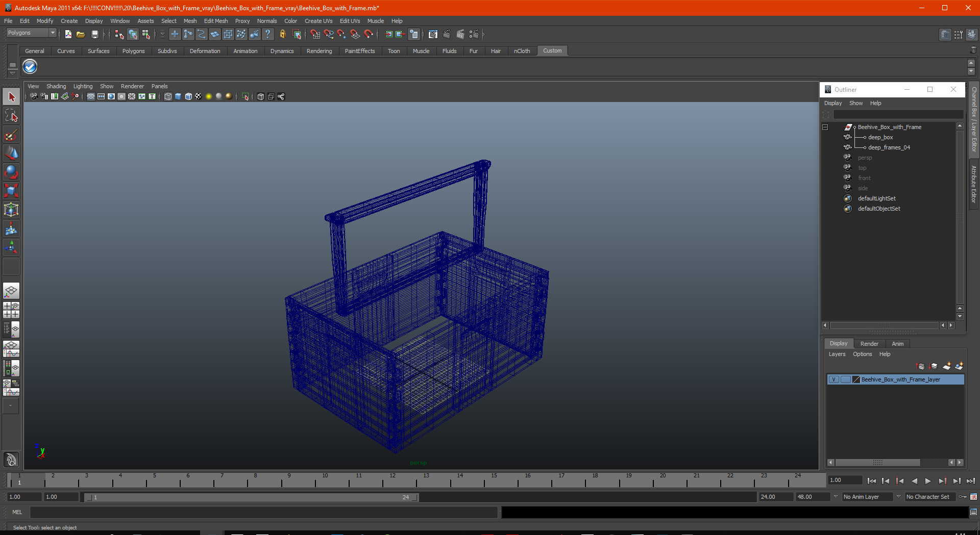
Task: Select deep_box in the Outliner
Action: click(880, 137)
